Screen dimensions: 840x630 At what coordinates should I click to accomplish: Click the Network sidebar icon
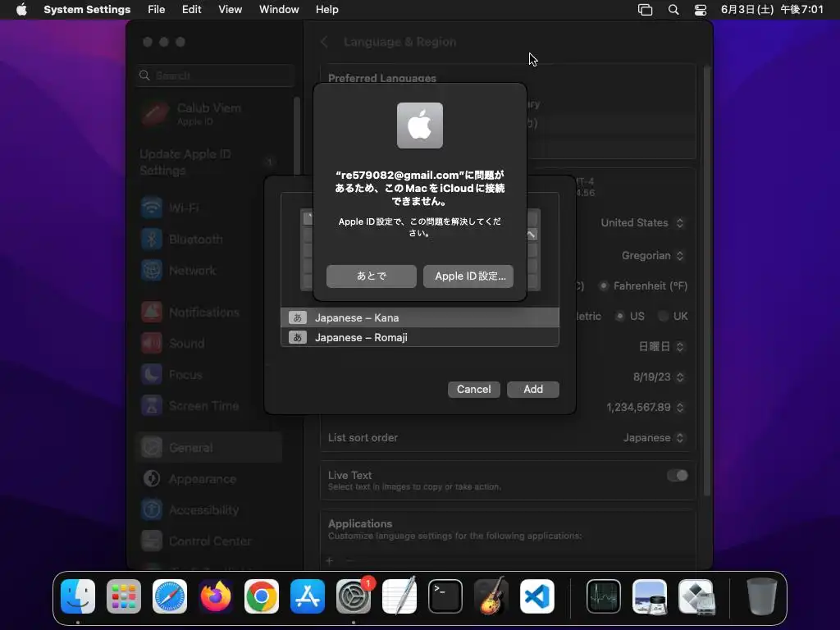pyautogui.click(x=152, y=270)
